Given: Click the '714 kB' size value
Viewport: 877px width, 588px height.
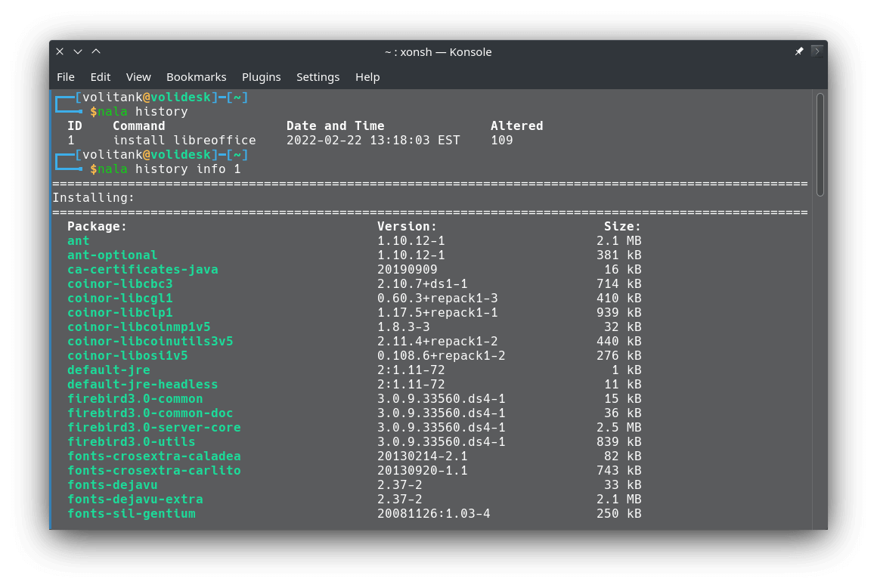Looking at the screenshot, I should pos(618,284).
